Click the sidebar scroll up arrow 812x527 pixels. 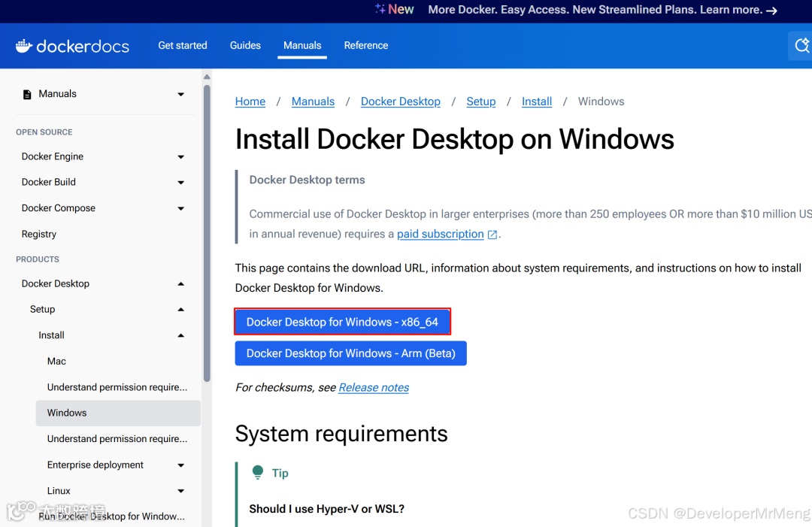coord(207,77)
